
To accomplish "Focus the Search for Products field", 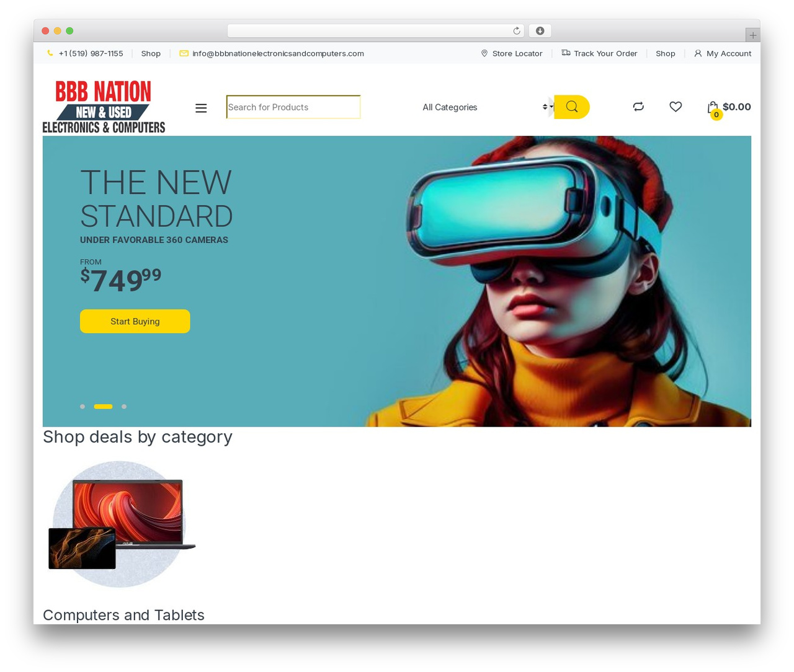I will point(293,107).
